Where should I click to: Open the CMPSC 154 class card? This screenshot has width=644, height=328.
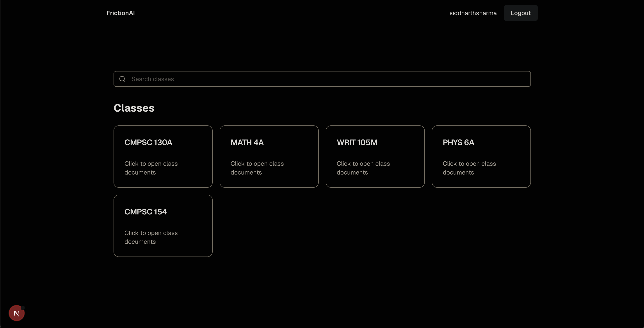tap(163, 226)
